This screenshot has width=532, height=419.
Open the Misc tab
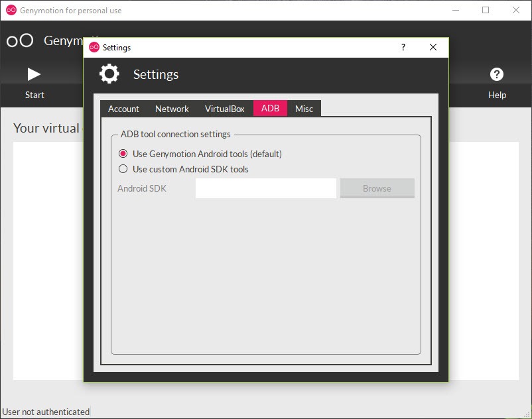304,109
